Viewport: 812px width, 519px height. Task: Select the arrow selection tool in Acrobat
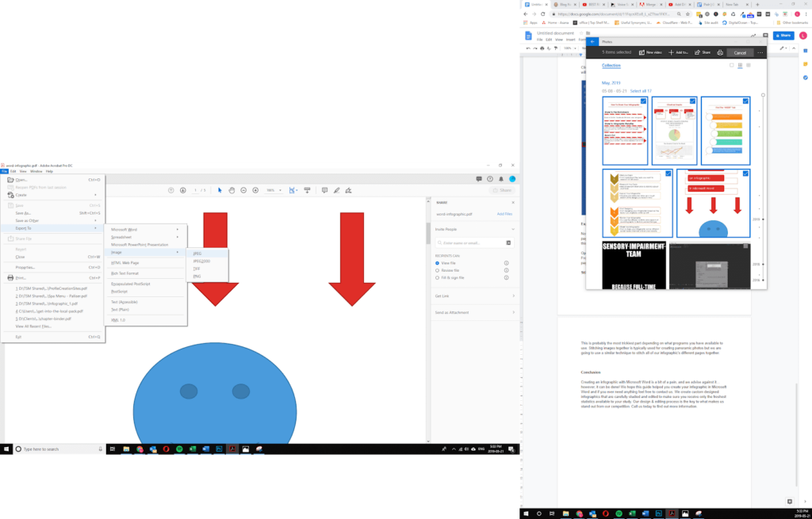click(x=219, y=190)
